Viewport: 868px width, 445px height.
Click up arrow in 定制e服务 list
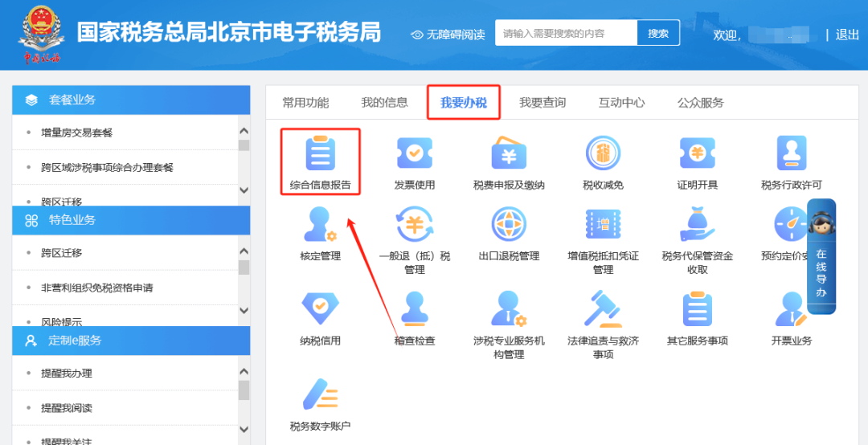(244, 371)
